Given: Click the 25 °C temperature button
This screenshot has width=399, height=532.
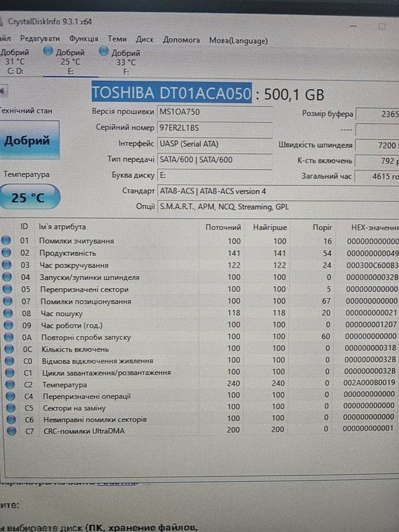Looking at the screenshot, I should coord(29,197).
